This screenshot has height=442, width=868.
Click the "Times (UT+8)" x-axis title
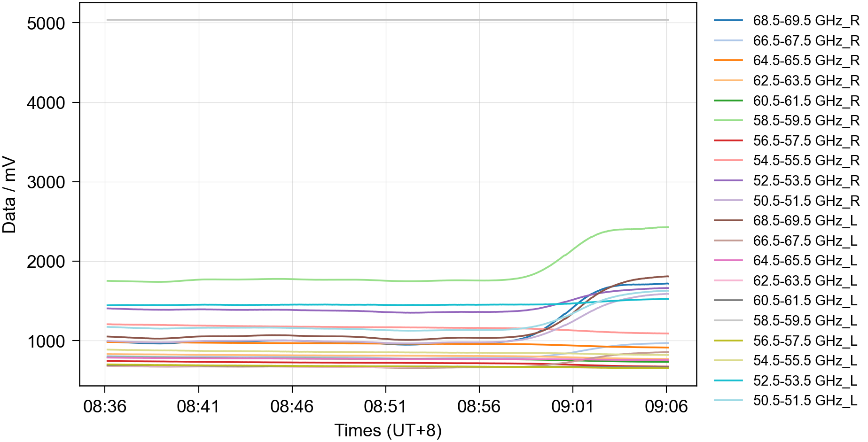388,430
